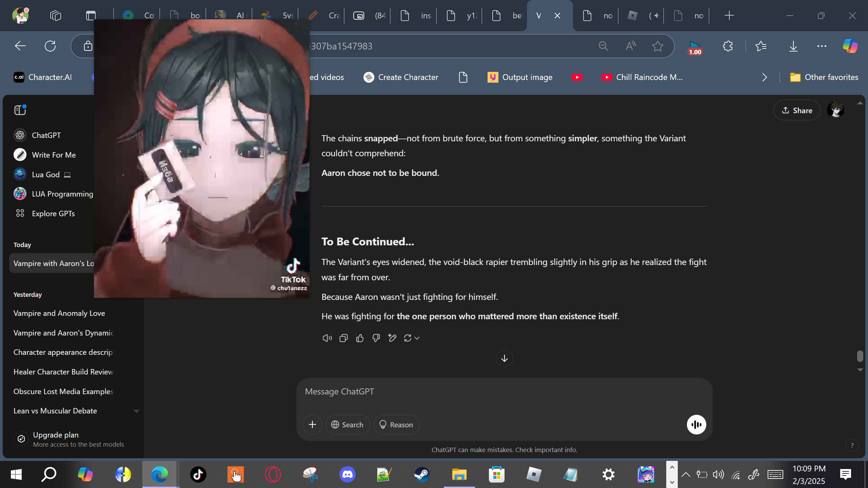Open the video speed 1.00 extension
This screenshot has height=488, width=868.
pyautogui.click(x=695, y=48)
